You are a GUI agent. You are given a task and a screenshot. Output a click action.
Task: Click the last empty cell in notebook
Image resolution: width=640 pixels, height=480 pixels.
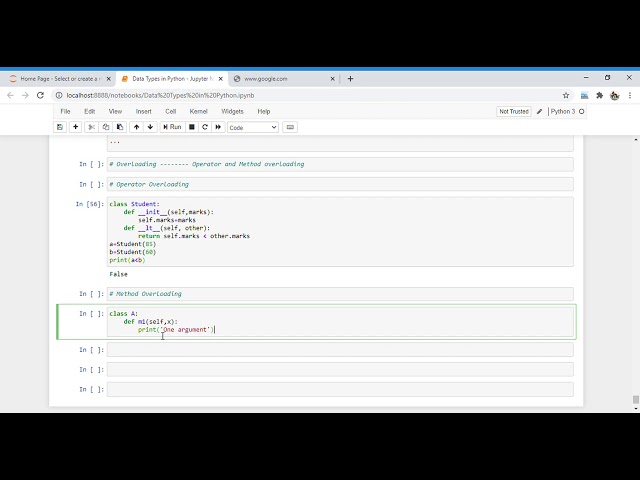point(340,389)
